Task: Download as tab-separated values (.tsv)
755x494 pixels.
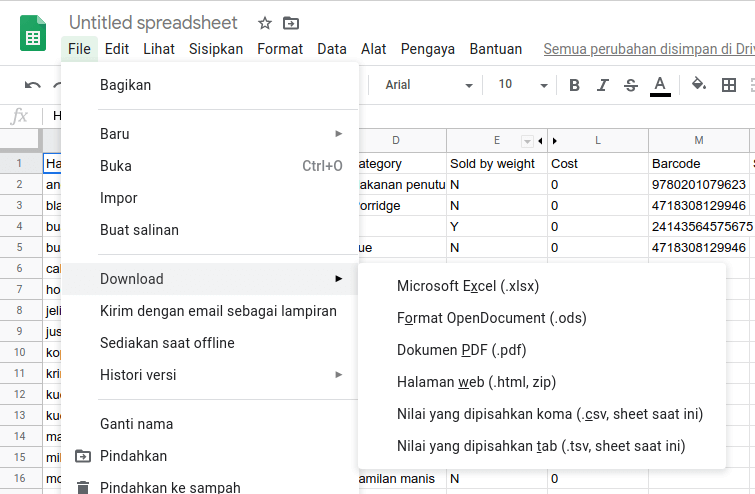Action: point(542,446)
